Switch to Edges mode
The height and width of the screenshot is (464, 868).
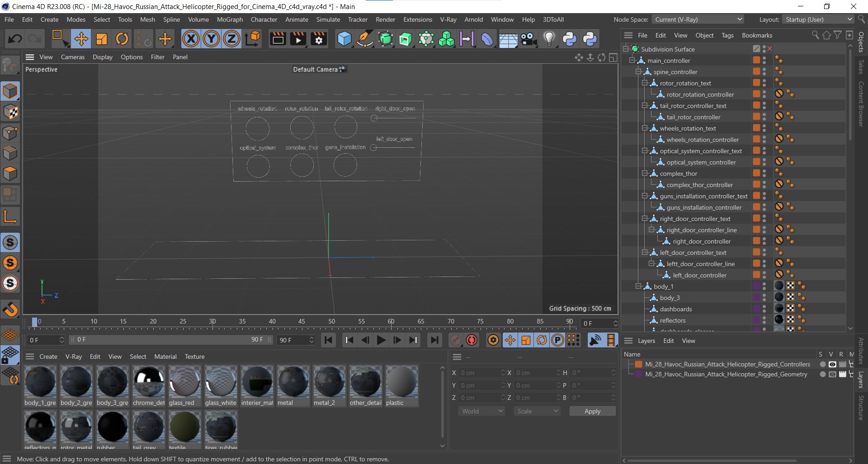click(10, 153)
